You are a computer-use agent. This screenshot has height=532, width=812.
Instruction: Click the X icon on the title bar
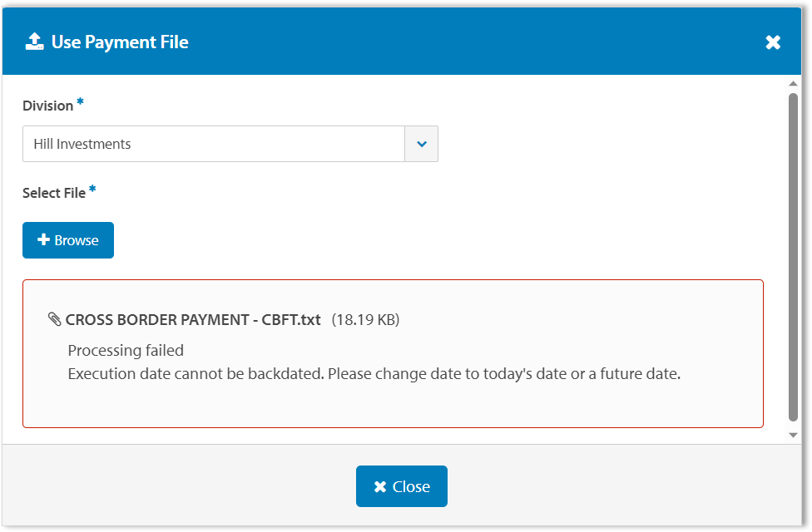coord(773,42)
